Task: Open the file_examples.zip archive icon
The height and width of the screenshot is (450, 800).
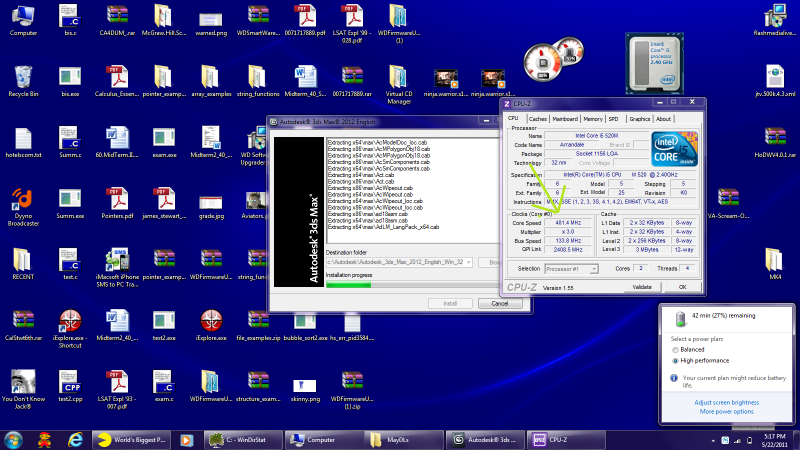Action: (258, 326)
